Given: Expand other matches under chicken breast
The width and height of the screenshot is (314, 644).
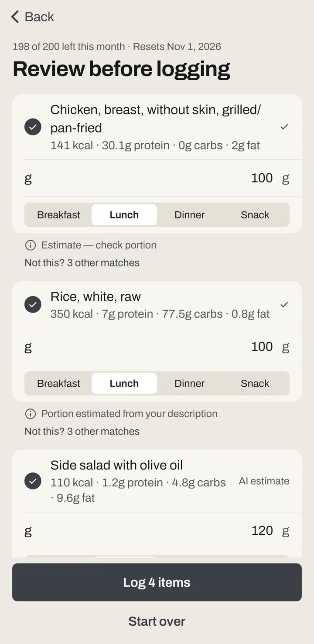Looking at the screenshot, I should pyautogui.click(x=82, y=263).
